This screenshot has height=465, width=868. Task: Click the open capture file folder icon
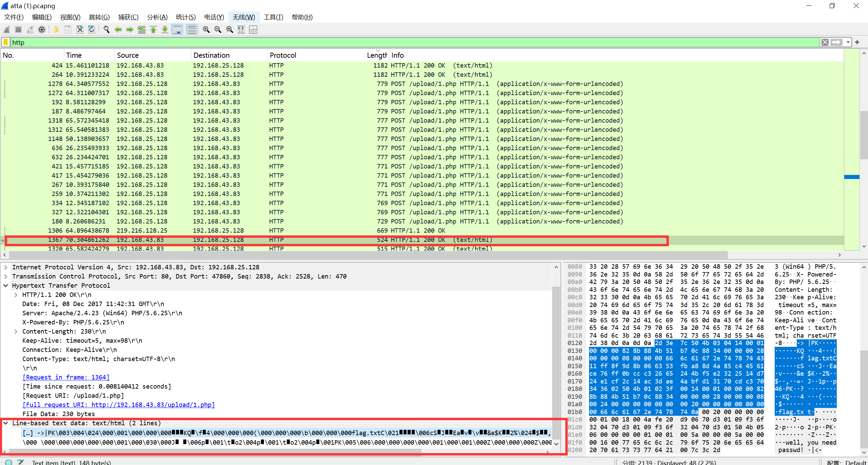click(56, 30)
